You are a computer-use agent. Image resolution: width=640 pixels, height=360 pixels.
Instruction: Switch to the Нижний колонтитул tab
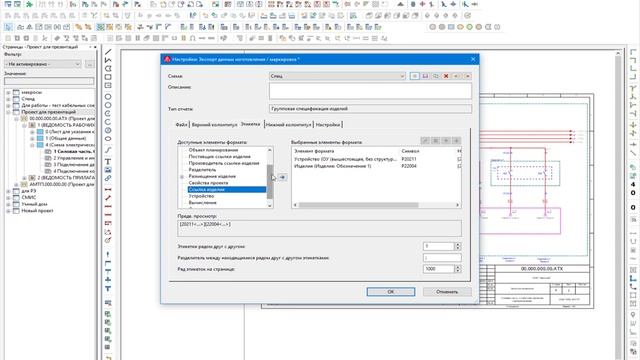coord(288,124)
